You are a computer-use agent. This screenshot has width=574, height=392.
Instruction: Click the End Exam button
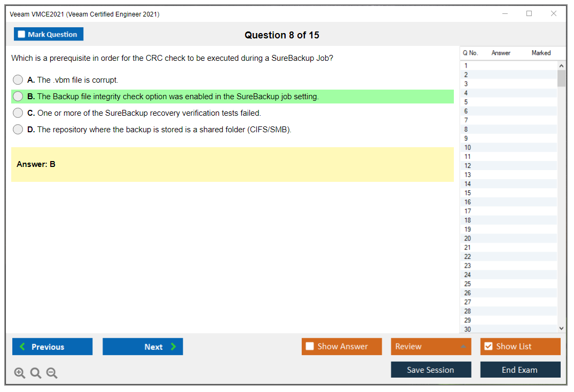tap(520, 370)
